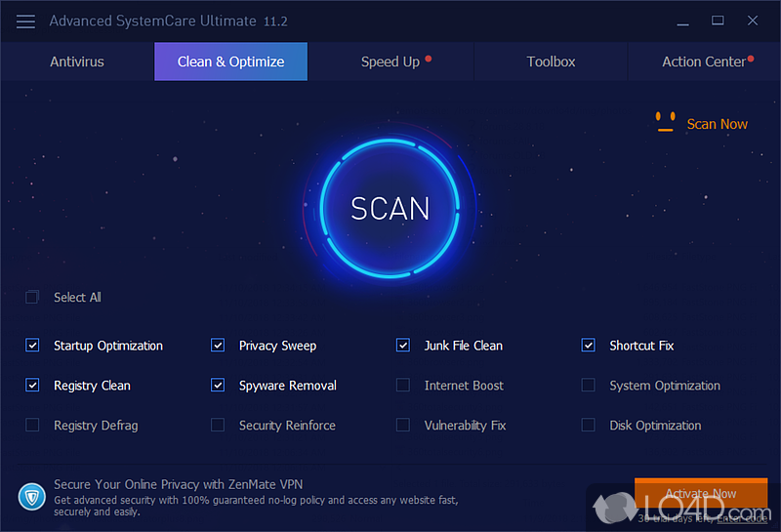Untick the Shortcut Fix checkbox
The image size is (781, 532).
589,346
